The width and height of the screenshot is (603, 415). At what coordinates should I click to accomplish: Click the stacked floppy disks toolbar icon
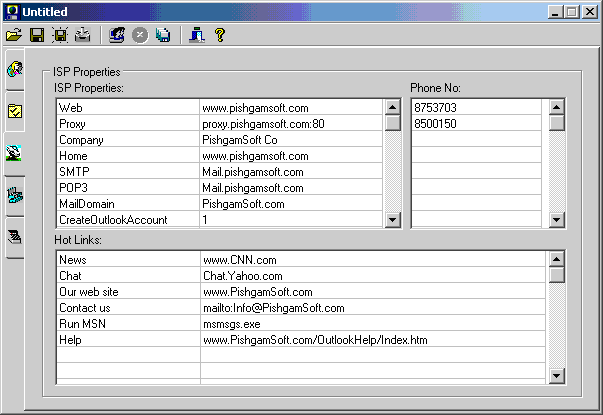coord(163,35)
